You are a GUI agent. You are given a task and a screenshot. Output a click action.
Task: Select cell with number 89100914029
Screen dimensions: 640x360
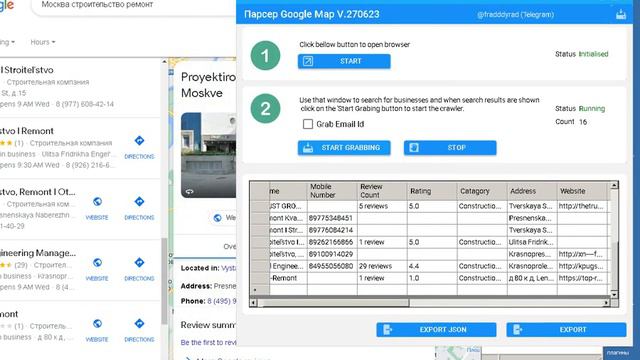[332, 254]
